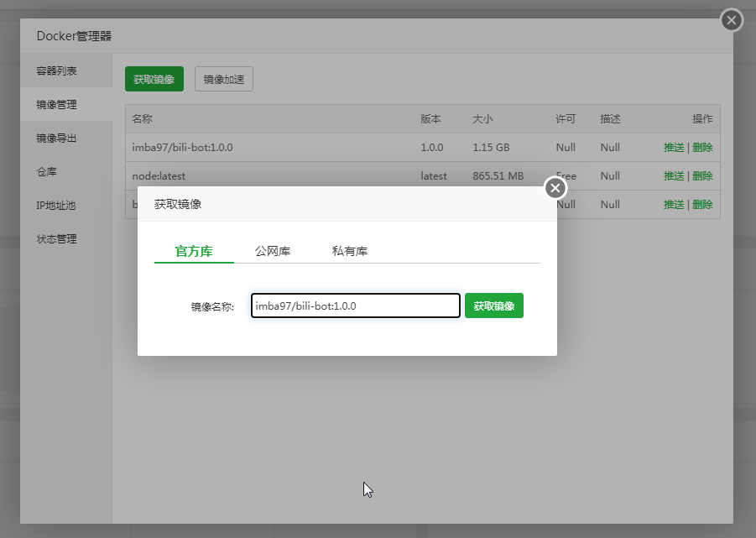Select the node:latest name in the table

(x=159, y=176)
